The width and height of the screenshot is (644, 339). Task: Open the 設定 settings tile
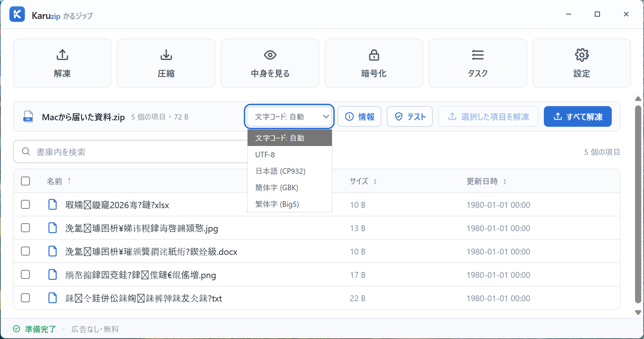point(582,63)
